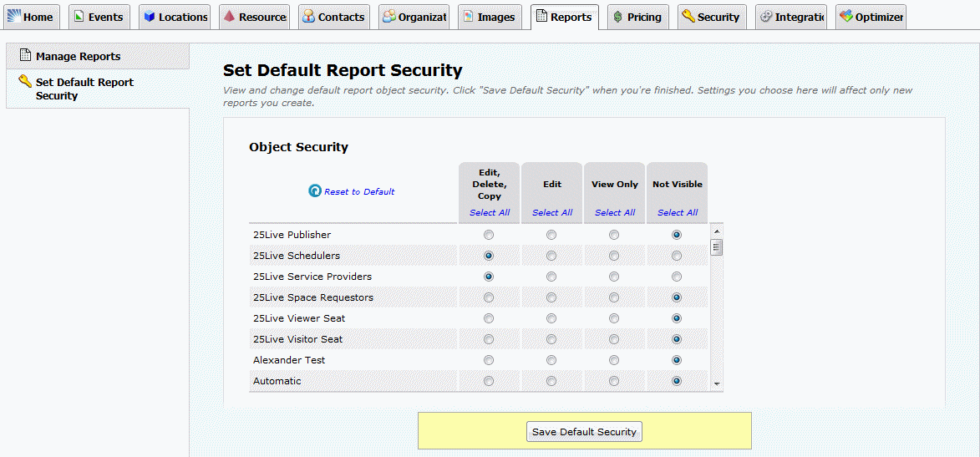
Task: Click the Automatic row label
Action: pos(277,381)
